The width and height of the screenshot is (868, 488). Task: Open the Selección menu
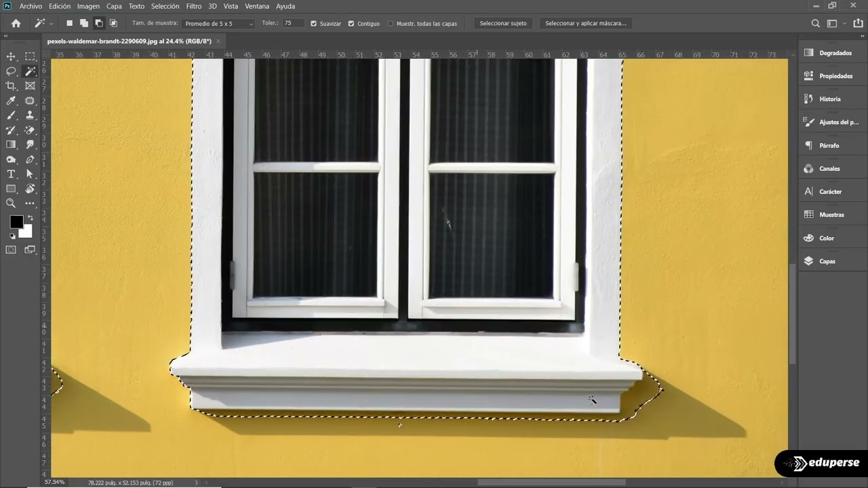click(x=165, y=6)
